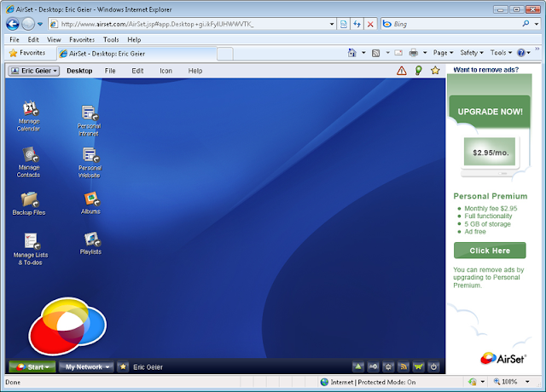Open the Manage Calendar desktop icon
This screenshot has width=546, height=392.
click(x=29, y=116)
